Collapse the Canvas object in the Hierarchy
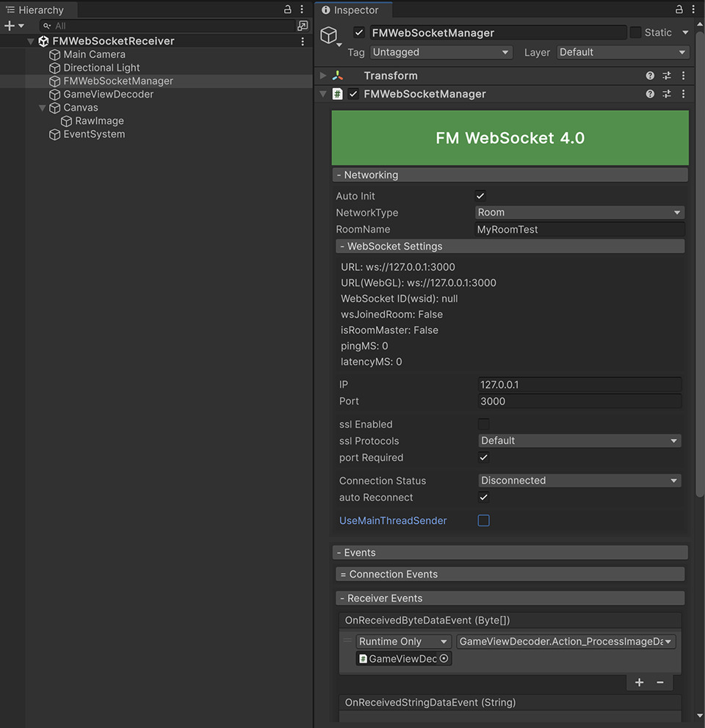Image resolution: width=705 pixels, height=728 pixels. [x=43, y=107]
